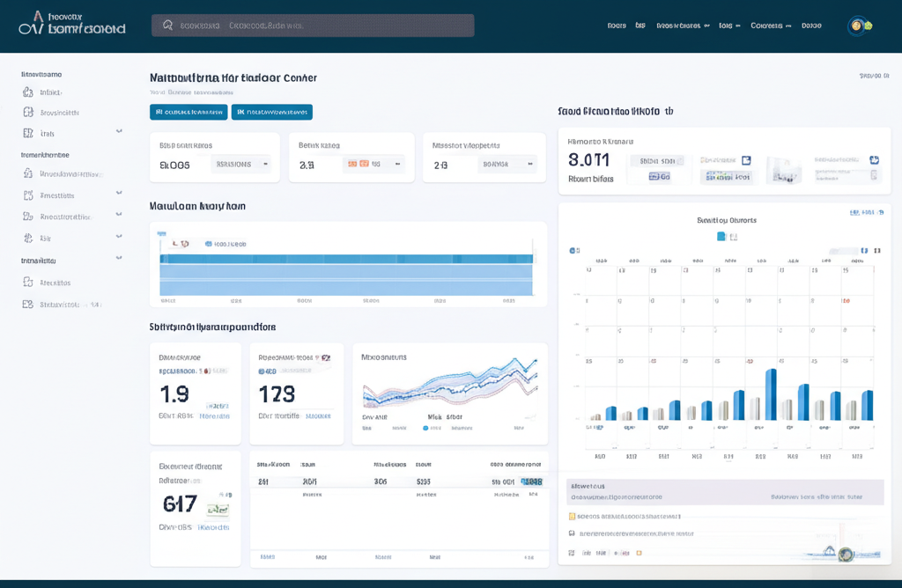The height and width of the screenshot is (588, 902).
Task: Click the blue horizontal timeline bar
Action: 346,259
